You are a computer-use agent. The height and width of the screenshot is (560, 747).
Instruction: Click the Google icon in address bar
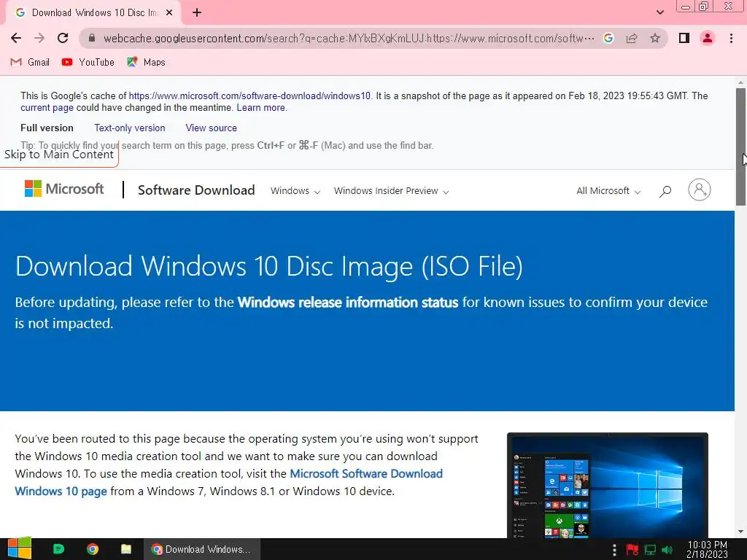608,38
